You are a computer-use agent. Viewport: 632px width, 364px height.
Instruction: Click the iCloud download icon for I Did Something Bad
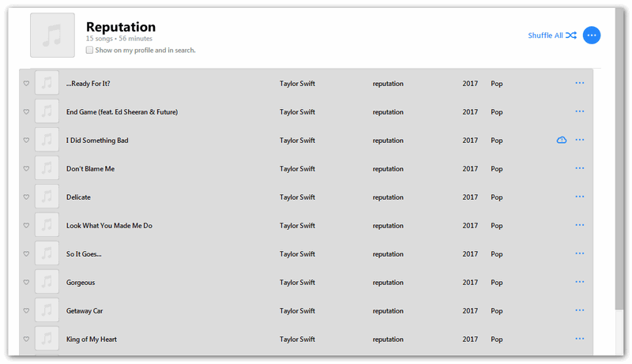click(562, 140)
